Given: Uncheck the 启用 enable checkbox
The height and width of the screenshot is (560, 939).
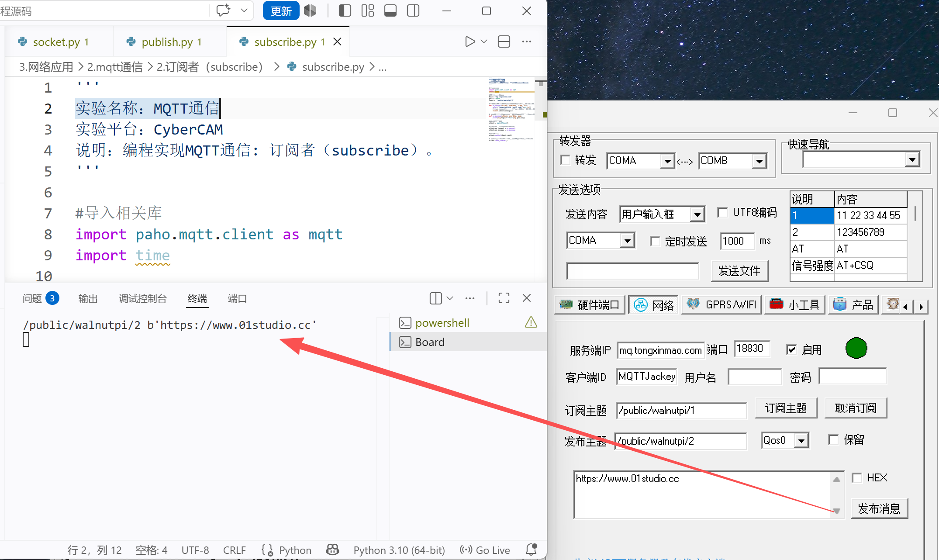Looking at the screenshot, I should pos(791,349).
